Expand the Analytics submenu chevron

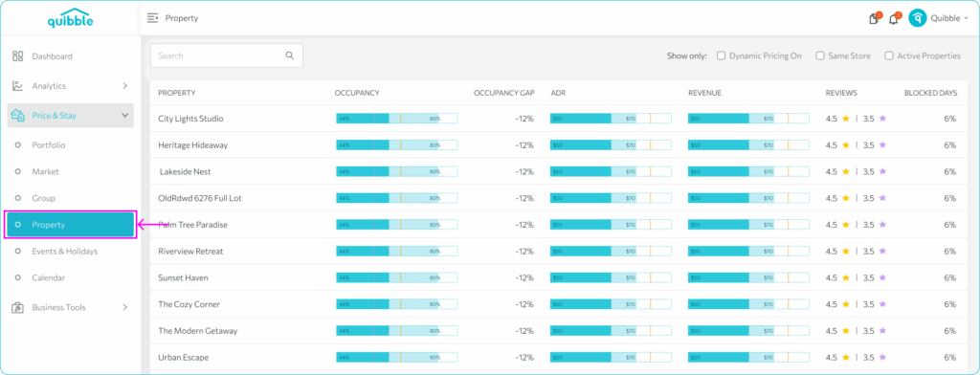tap(125, 86)
